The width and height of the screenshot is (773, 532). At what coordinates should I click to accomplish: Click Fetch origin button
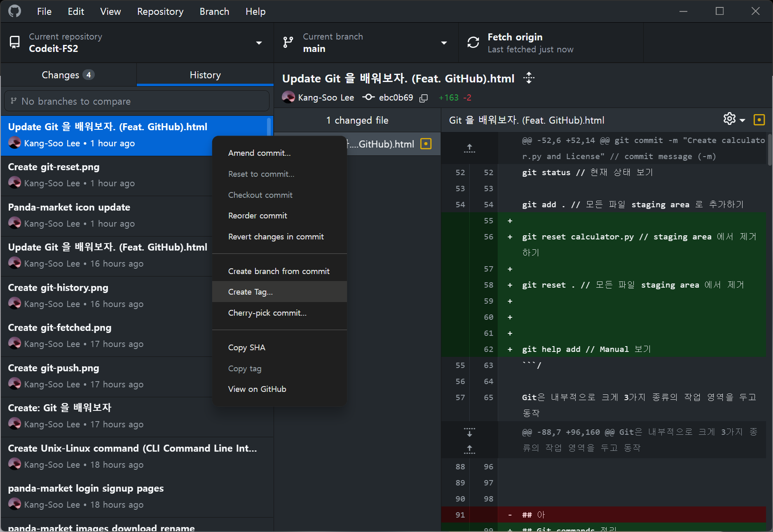click(550, 43)
